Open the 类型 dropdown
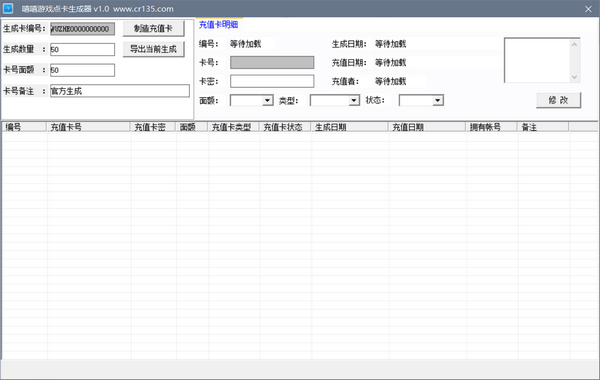 334,100
